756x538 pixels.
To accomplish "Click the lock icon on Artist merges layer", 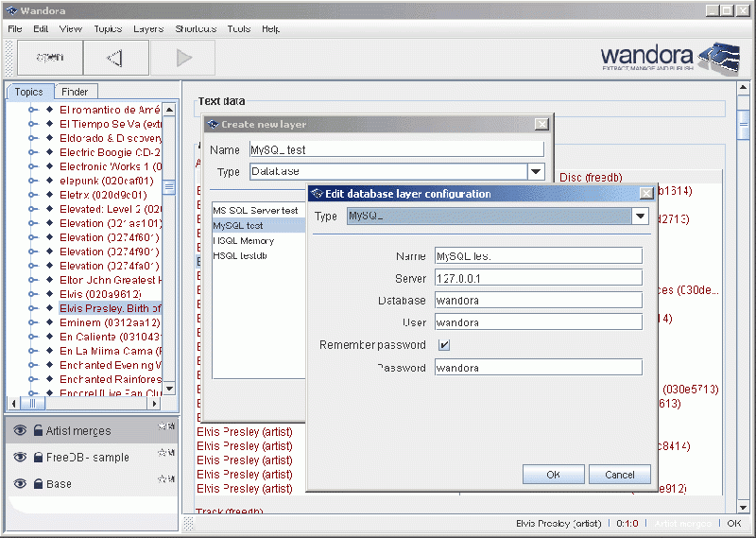I will (x=38, y=431).
